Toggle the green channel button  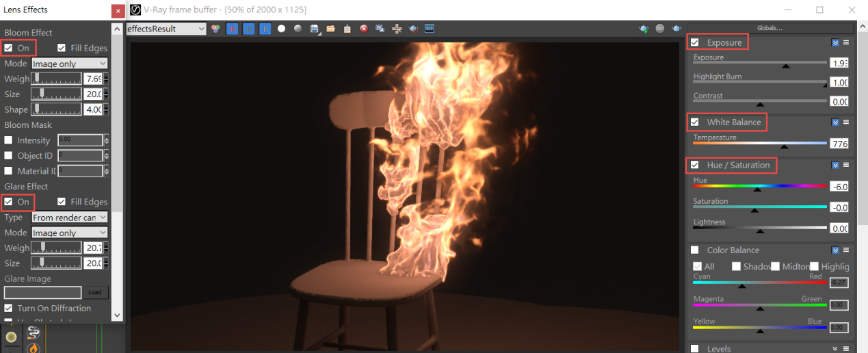(248, 29)
